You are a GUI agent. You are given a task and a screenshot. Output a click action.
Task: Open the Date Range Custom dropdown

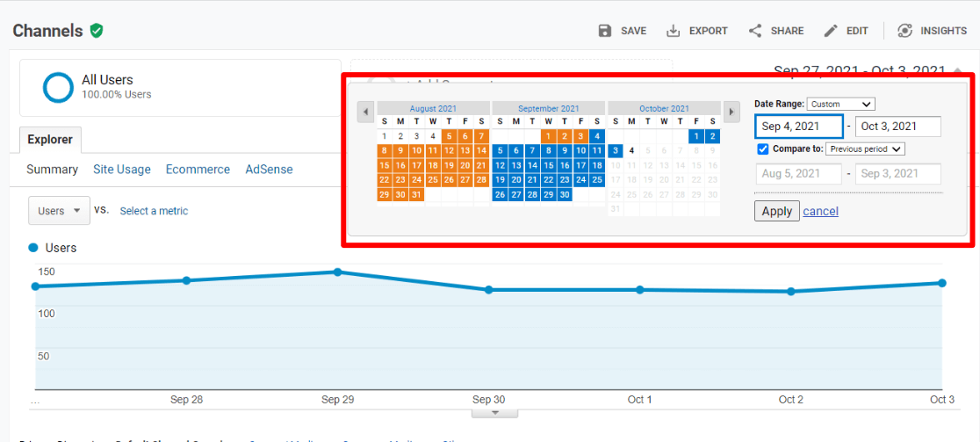point(841,104)
